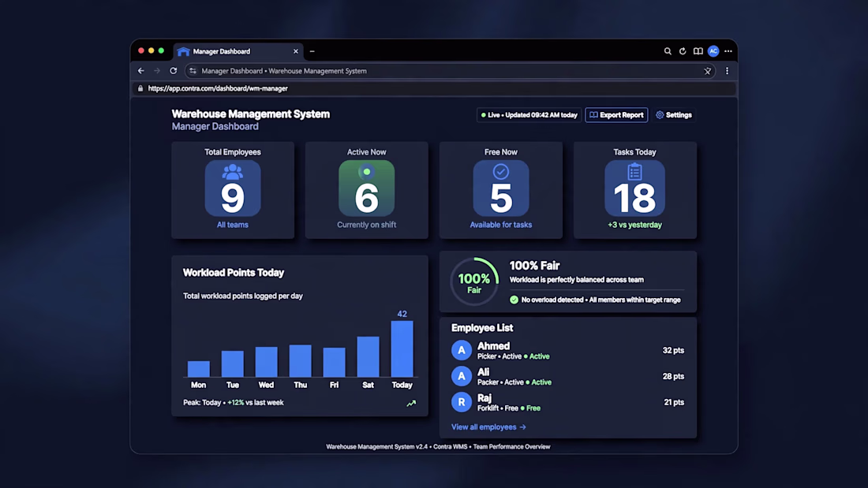Image resolution: width=868 pixels, height=488 pixels.
Task: Open the AC profile avatar
Action: coord(713,51)
